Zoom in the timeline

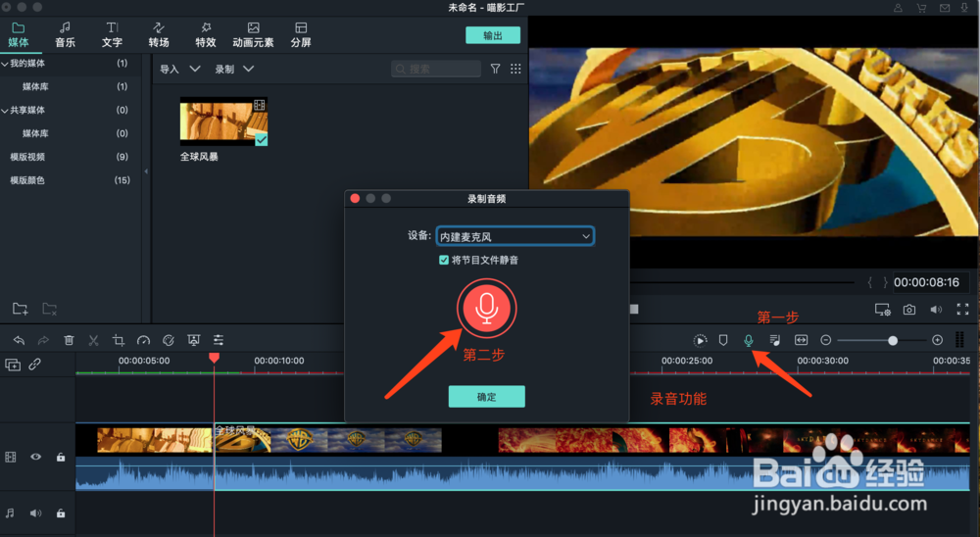coord(937,340)
